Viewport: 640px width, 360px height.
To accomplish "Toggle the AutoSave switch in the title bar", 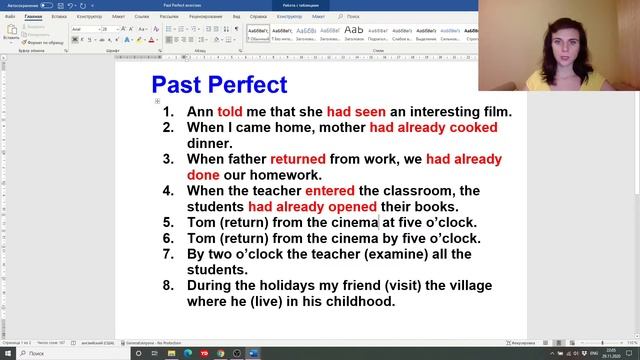I will pos(46,6).
